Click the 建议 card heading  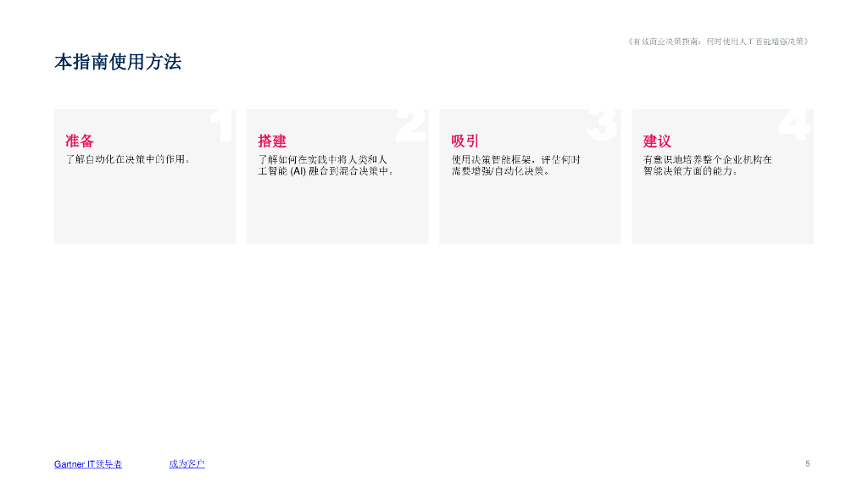click(657, 141)
